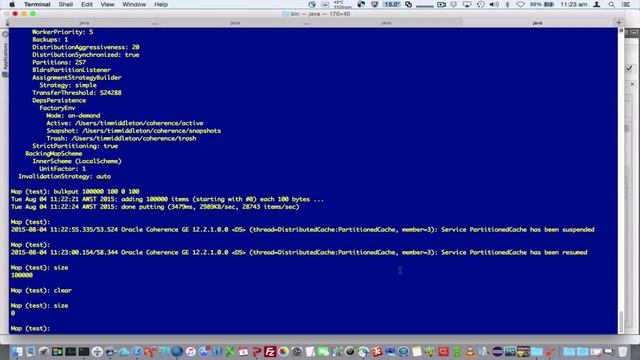The width and height of the screenshot is (640, 360).
Task: Open the Apple menu
Action: 12,4
